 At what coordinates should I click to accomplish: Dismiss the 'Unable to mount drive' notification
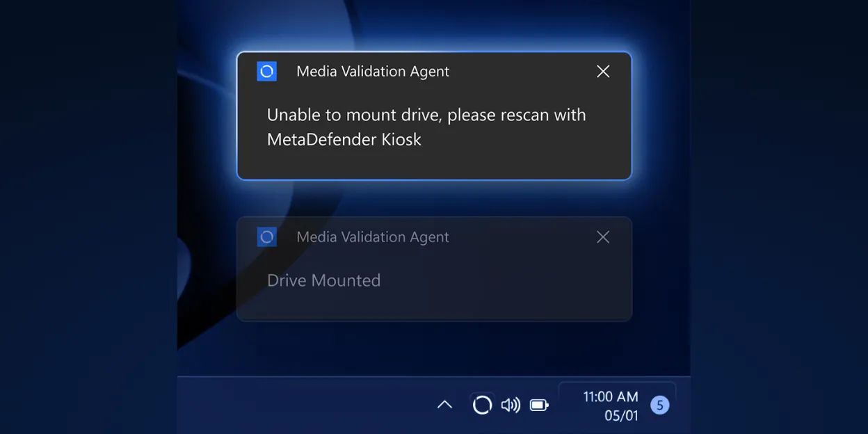603,71
